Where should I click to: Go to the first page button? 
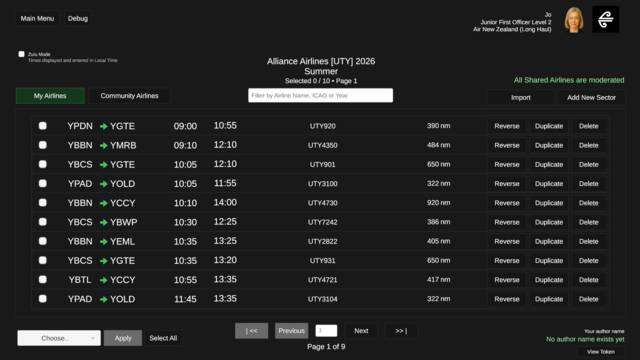(x=251, y=331)
